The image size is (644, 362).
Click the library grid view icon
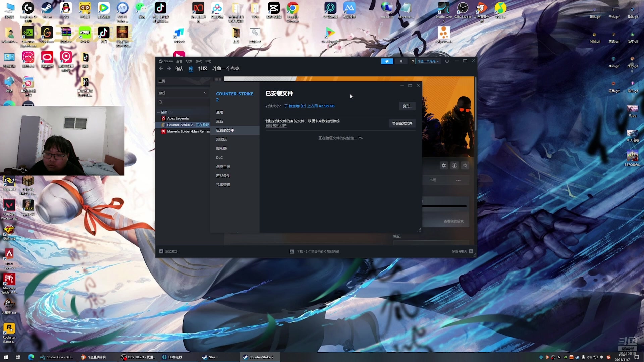coord(218,80)
